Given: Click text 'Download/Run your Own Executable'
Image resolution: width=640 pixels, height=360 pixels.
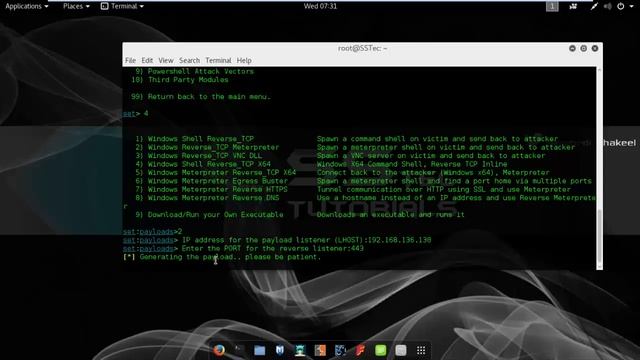Looking at the screenshot, I should 216,215.
